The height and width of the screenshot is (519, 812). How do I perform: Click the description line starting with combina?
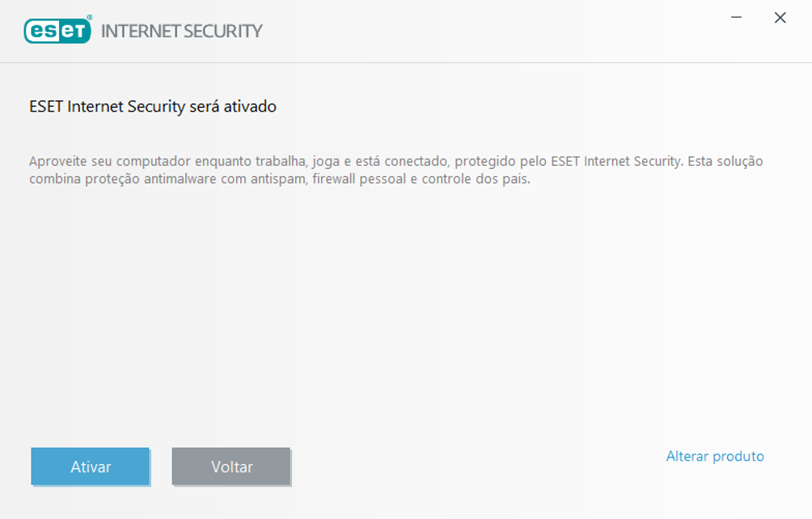point(279,179)
